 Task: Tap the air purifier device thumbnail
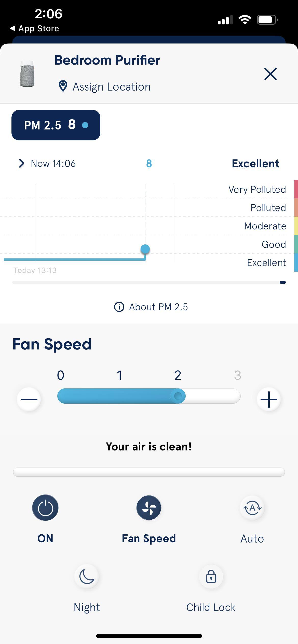pos(27,74)
